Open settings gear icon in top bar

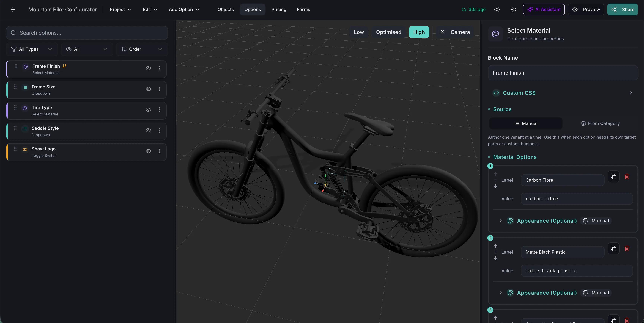(513, 10)
